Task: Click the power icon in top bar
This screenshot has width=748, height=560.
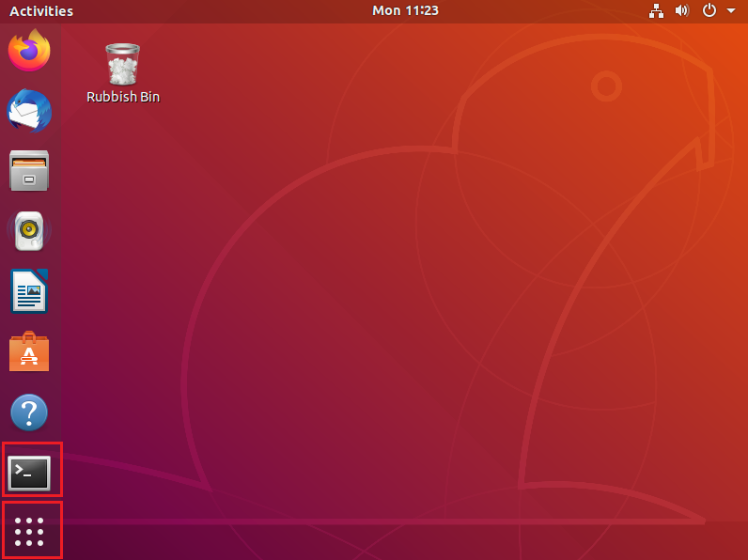Action: [x=709, y=11]
